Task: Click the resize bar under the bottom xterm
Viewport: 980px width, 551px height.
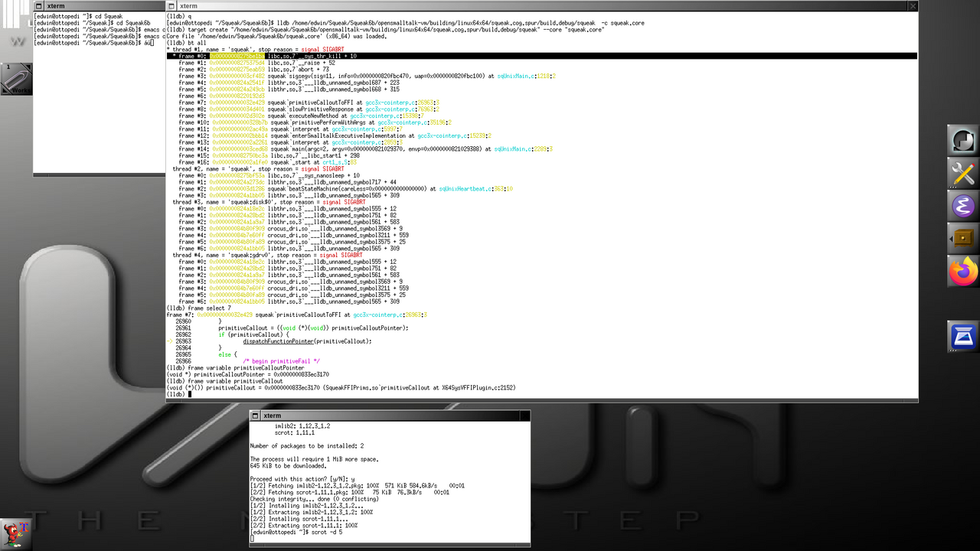Action: [x=390, y=546]
